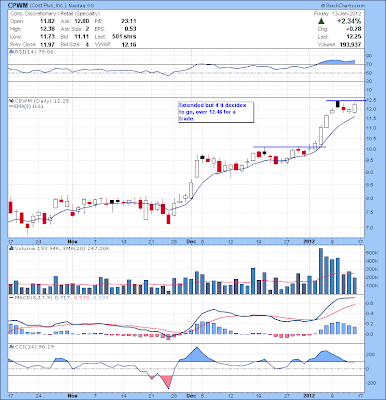The width and height of the screenshot is (386, 400).
Task: Click the 500K label on volume axis
Action: [373, 253]
